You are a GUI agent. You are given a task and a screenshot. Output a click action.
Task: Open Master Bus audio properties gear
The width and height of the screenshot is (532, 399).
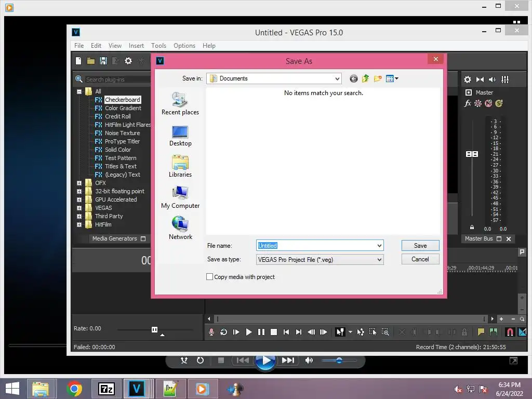click(x=468, y=79)
